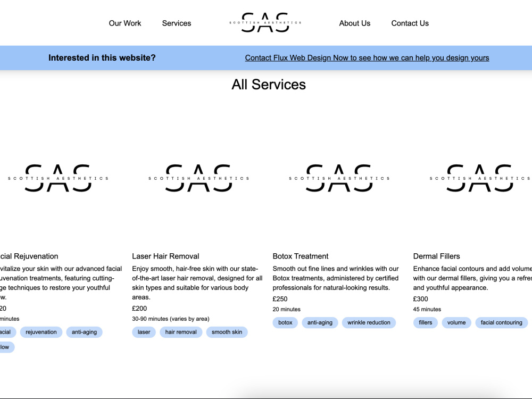This screenshot has width=532, height=399.
Task: Click the £300 price text
Action: click(420, 299)
